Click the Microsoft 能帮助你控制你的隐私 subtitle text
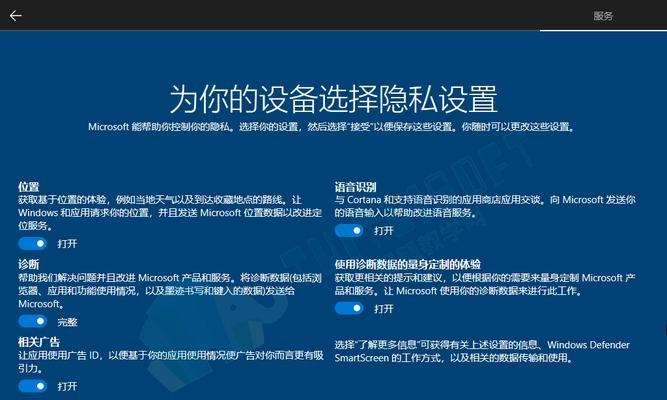Image resolution: width=667 pixels, height=400 pixels. (x=331, y=127)
